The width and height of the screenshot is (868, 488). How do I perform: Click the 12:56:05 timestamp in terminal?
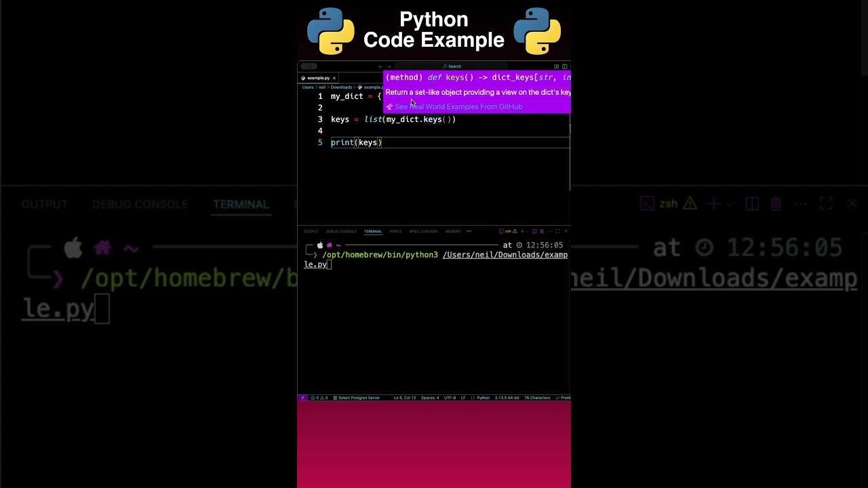(x=545, y=245)
